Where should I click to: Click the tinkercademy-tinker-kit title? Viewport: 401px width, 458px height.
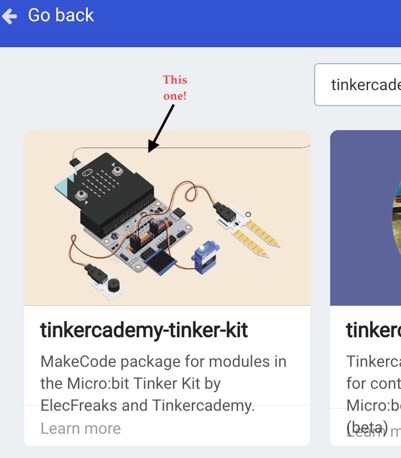[x=144, y=330]
